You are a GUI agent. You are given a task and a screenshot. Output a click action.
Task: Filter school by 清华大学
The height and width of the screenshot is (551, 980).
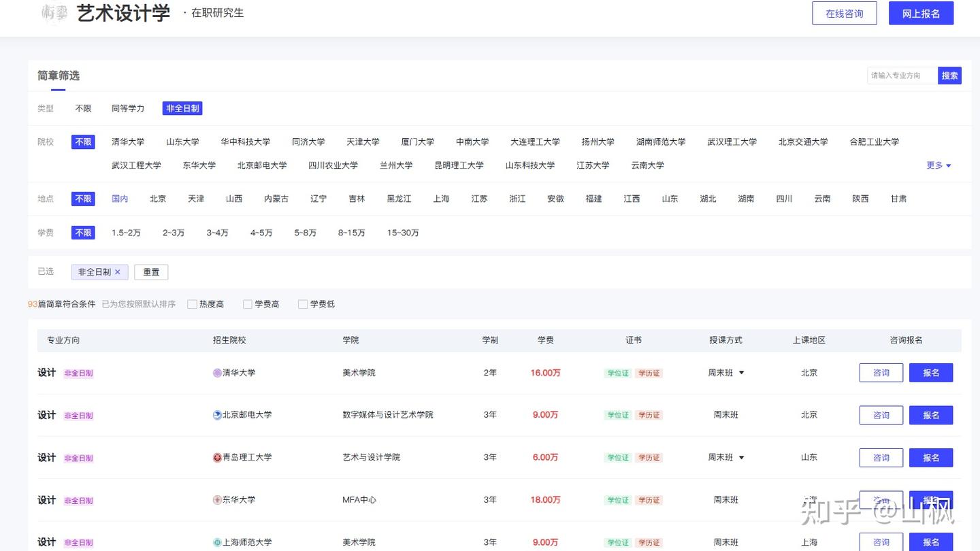(x=128, y=142)
